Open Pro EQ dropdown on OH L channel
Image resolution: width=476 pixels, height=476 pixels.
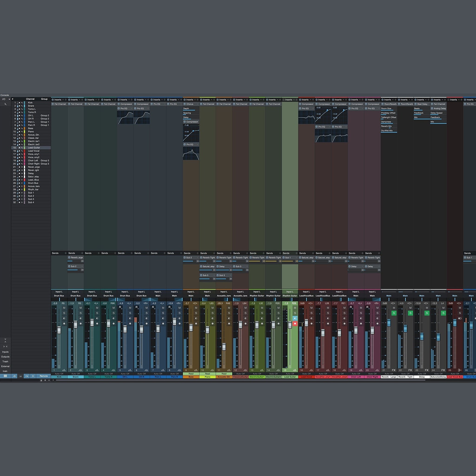click(x=132, y=108)
